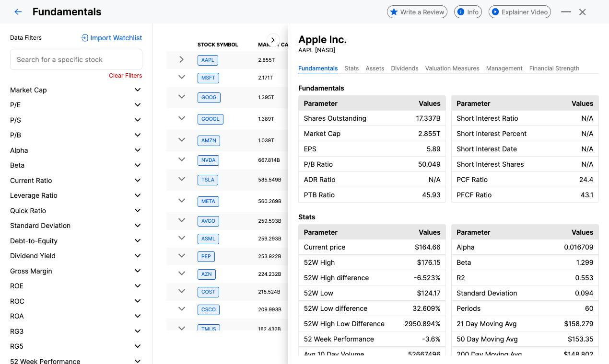The height and width of the screenshot is (364, 609).
Task: Switch to the Valuation Measures tab
Action: tap(452, 68)
